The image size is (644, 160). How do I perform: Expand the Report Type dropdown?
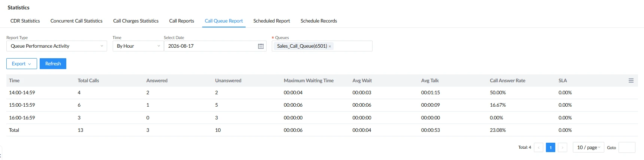coord(57,46)
